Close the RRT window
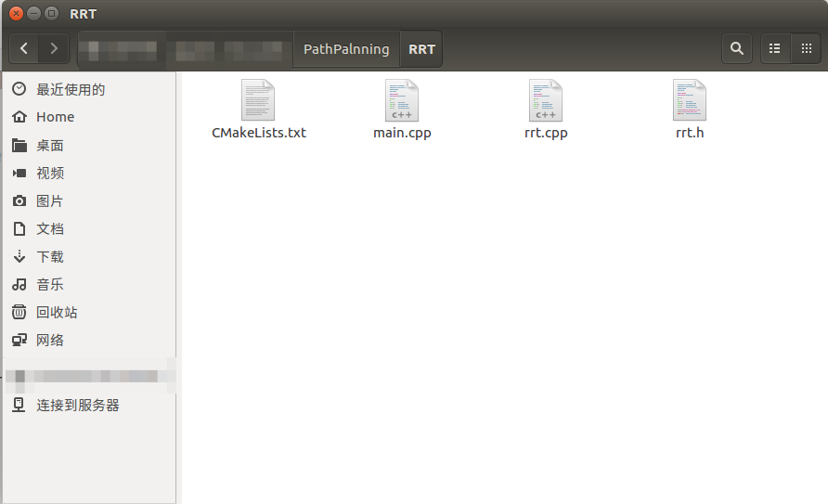Viewport: 828px width, 504px height. (x=17, y=14)
